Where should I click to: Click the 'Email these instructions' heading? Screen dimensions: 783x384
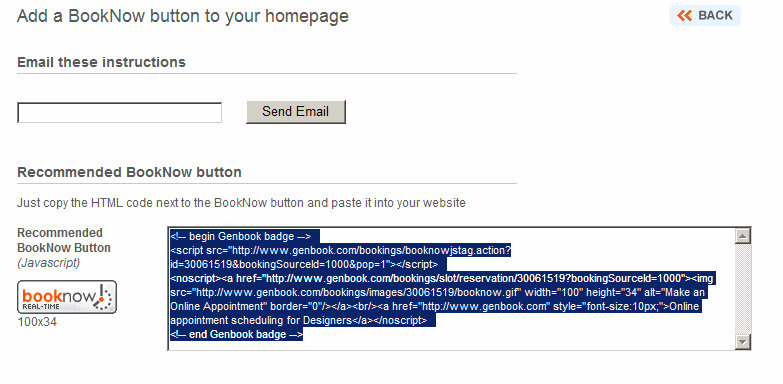[101, 62]
